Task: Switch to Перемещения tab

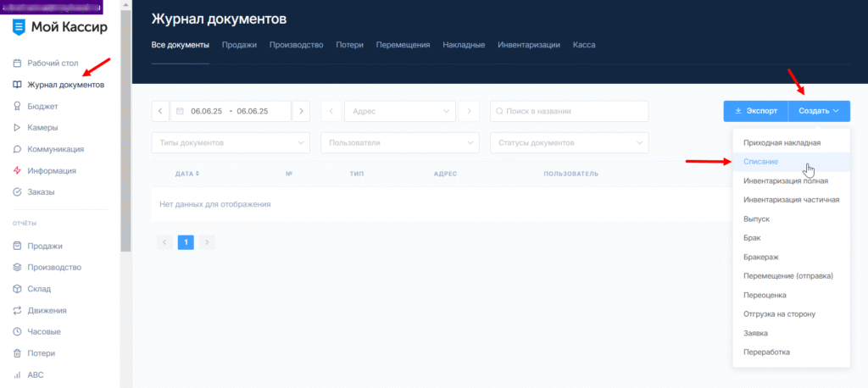Action: [x=403, y=45]
